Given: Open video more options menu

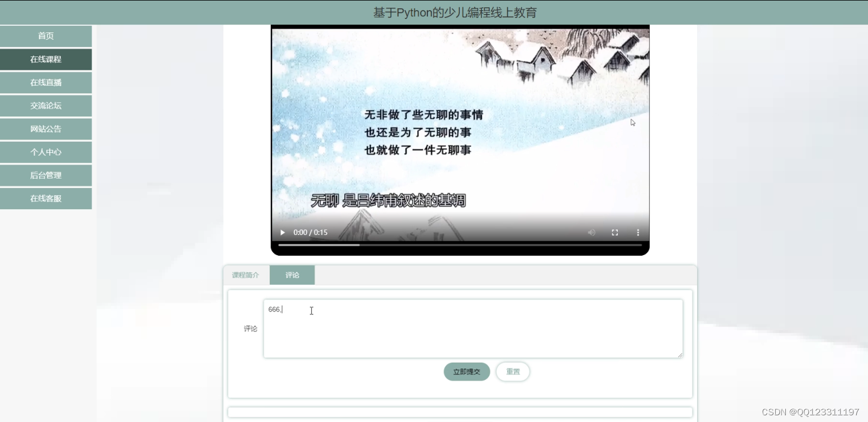Looking at the screenshot, I should click(638, 232).
